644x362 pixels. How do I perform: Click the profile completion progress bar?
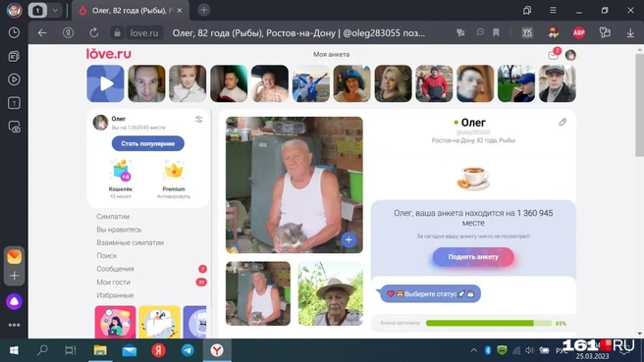click(489, 324)
